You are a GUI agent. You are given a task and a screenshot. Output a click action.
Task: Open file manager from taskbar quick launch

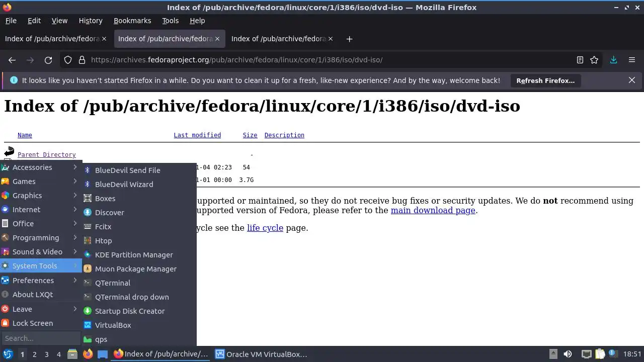click(72, 354)
